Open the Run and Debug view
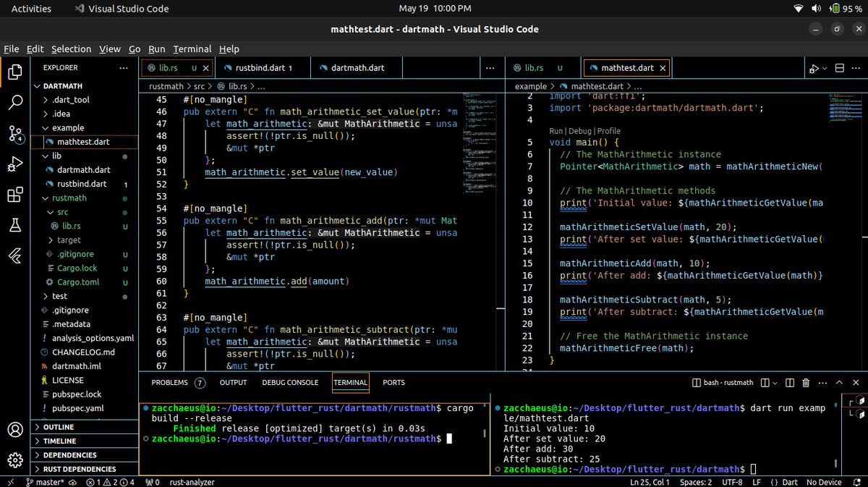This screenshot has width=868, height=487. click(x=14, y=164)
